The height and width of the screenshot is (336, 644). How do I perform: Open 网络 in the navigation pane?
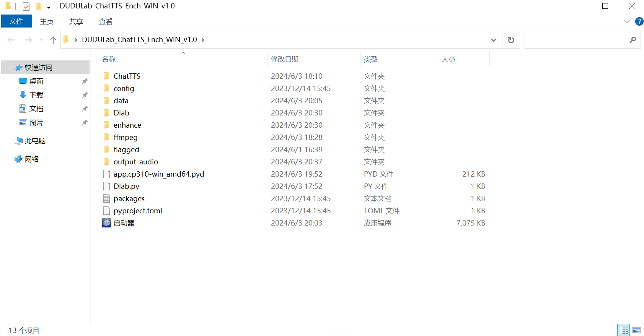coord(32,159)
